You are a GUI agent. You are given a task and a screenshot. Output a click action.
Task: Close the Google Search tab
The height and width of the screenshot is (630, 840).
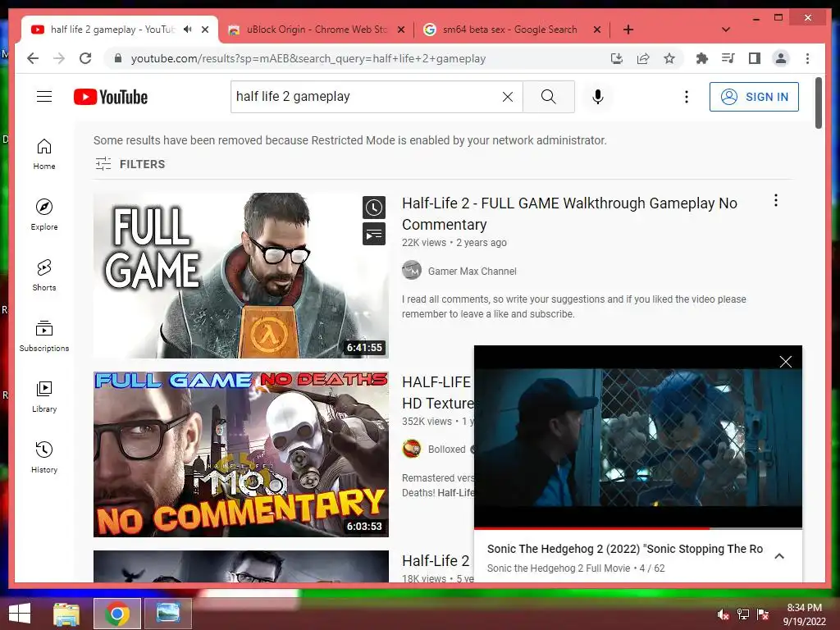pyautogui.click(x=597, y=30)
